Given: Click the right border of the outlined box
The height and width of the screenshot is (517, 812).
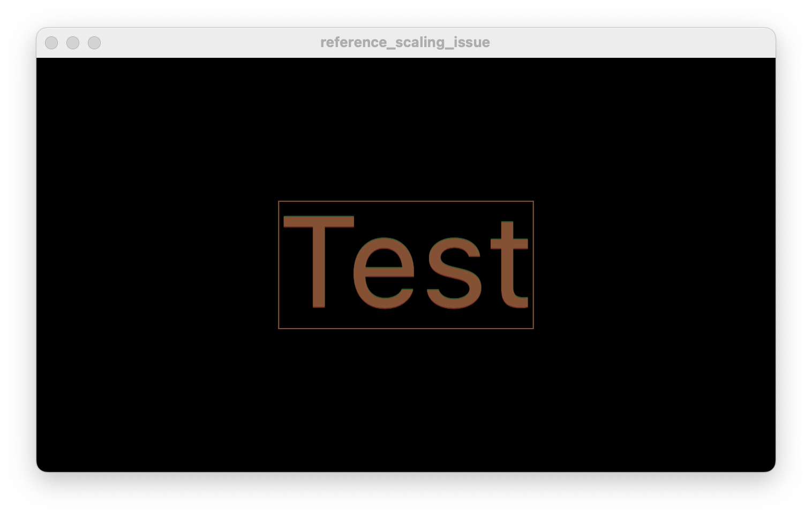Looking at the screenshot, I should point(532,265).
